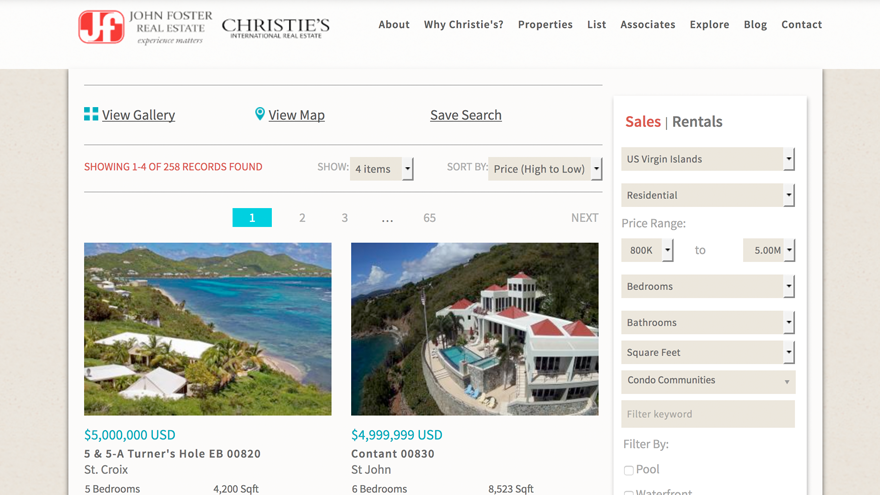Click the View Map pin icon
The image size is (880, 495).
[259, 114]
